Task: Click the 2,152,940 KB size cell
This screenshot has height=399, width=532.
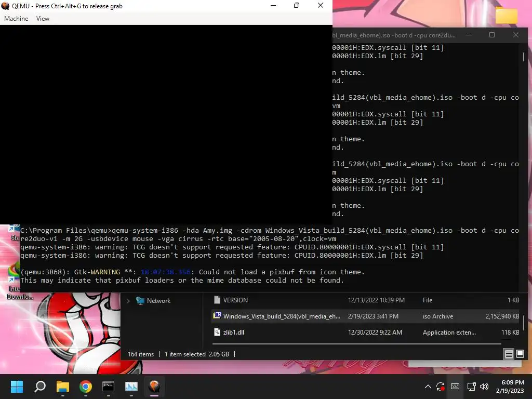Action: pyautogui.click(x=502, y=316)
